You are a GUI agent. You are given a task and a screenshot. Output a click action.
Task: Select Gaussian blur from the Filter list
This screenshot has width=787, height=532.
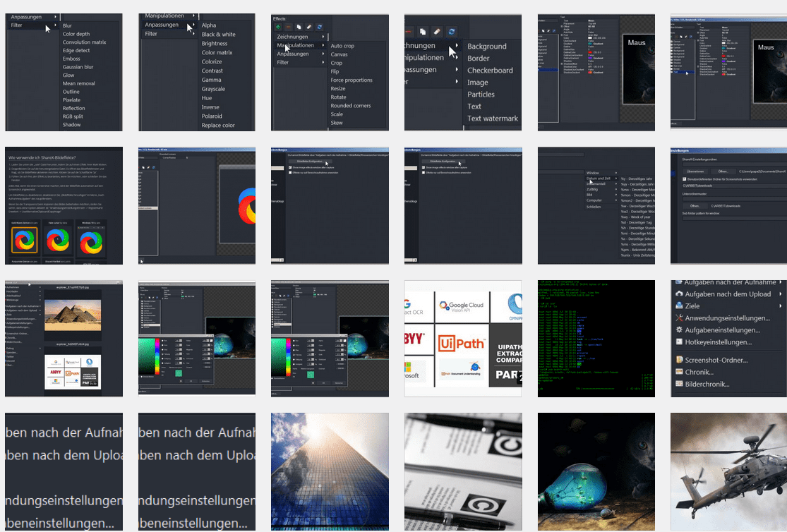(78, 67)
